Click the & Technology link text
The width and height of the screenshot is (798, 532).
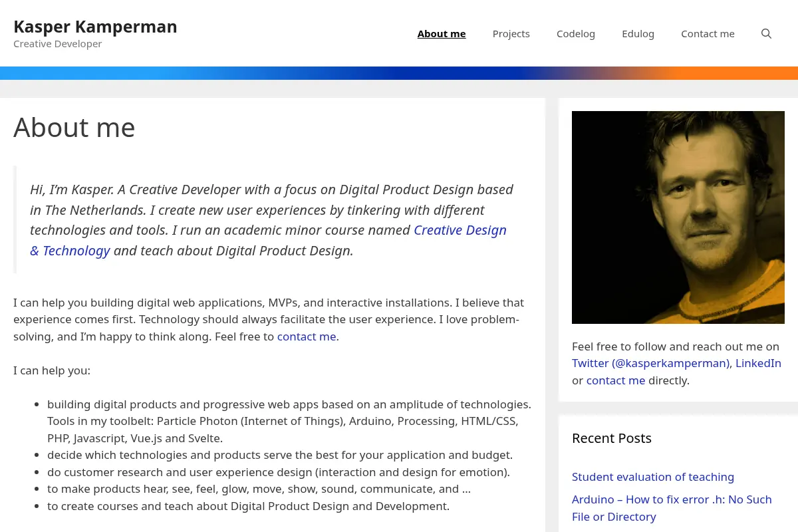70,251
